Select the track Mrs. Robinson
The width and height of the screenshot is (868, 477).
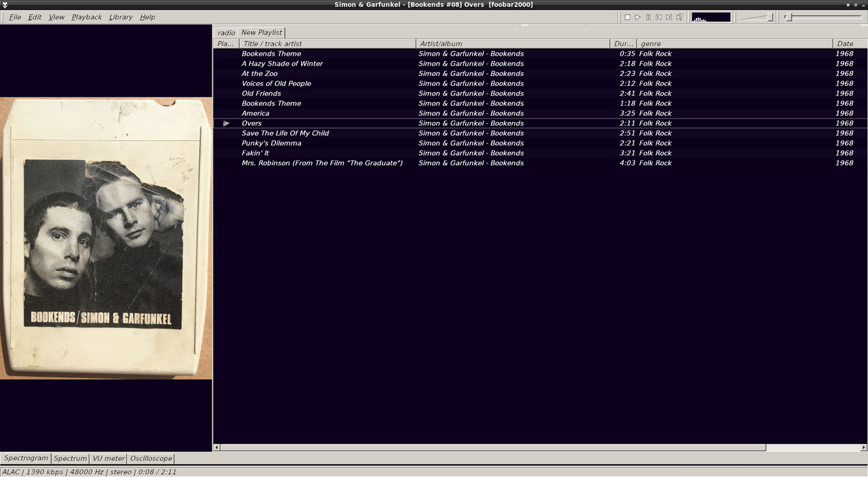[x=540, y=163]
